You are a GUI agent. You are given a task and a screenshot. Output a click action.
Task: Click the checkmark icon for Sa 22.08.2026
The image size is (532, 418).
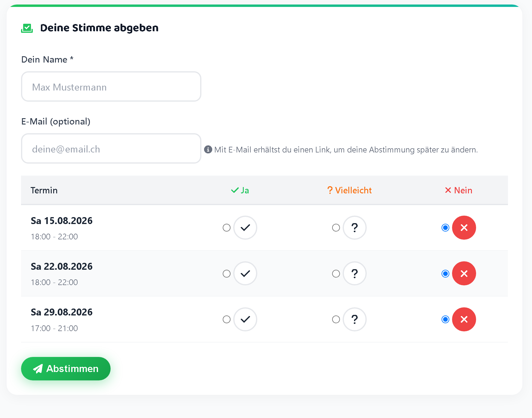click(x=245, y=273)
